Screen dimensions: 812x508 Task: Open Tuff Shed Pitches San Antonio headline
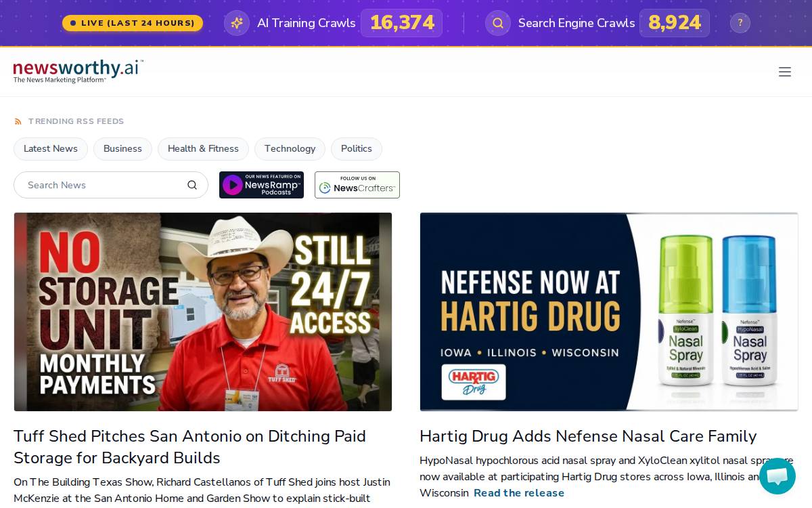[x=189, y=447]
